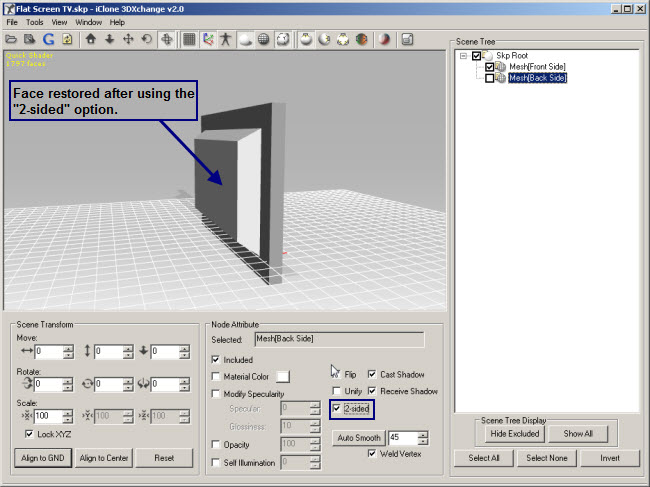
Task: Uncheck the Included checkbox
Action: coord(216,359)
